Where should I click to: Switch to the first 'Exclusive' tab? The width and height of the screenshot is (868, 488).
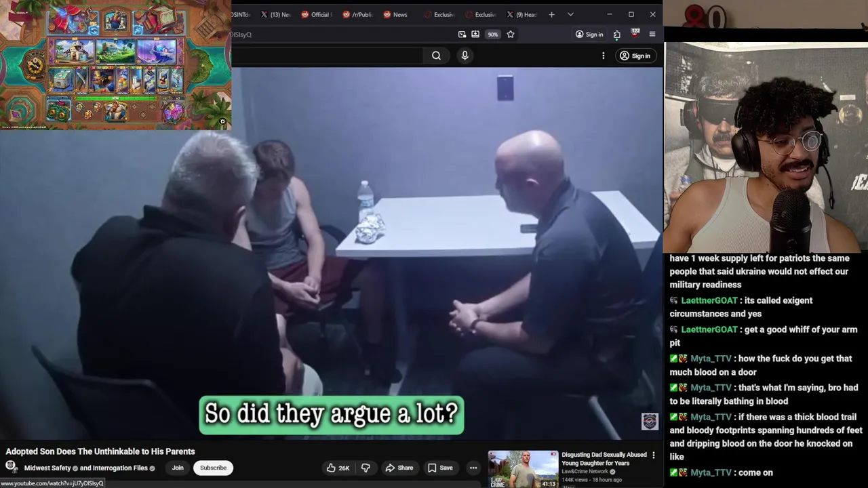click(x=439, y=14)
